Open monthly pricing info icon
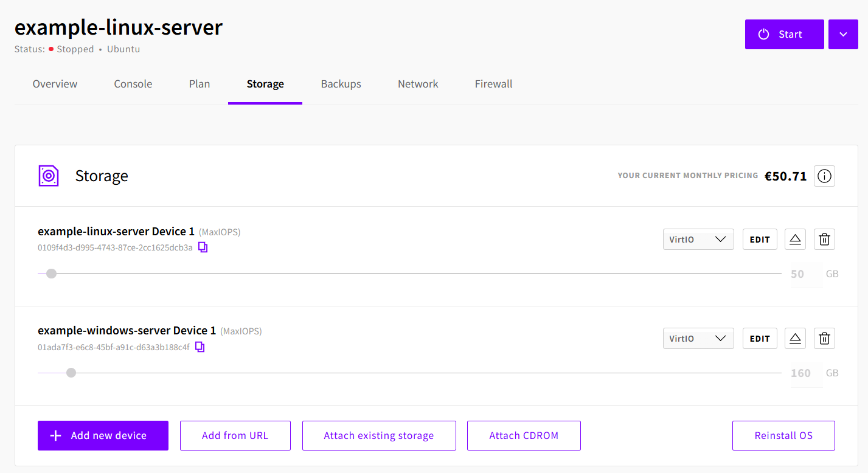The image size is (868, 473). pyautogui.click(x=824, y=176)
